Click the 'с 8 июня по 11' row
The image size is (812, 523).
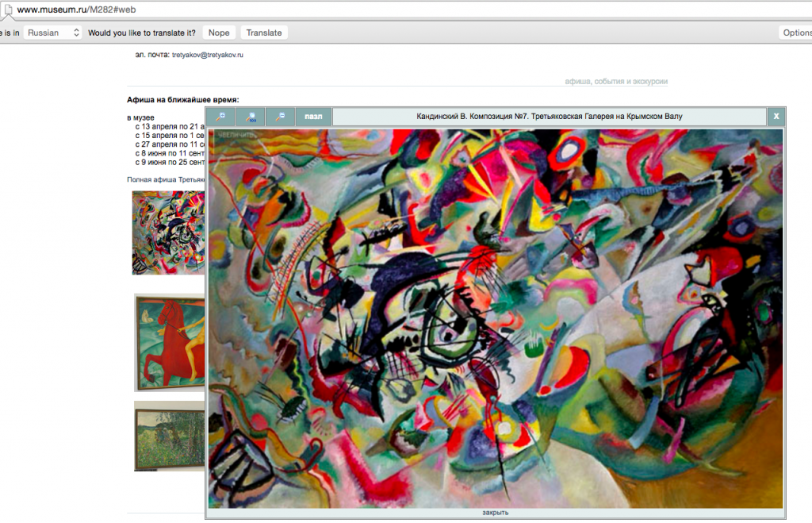(170, 153)
